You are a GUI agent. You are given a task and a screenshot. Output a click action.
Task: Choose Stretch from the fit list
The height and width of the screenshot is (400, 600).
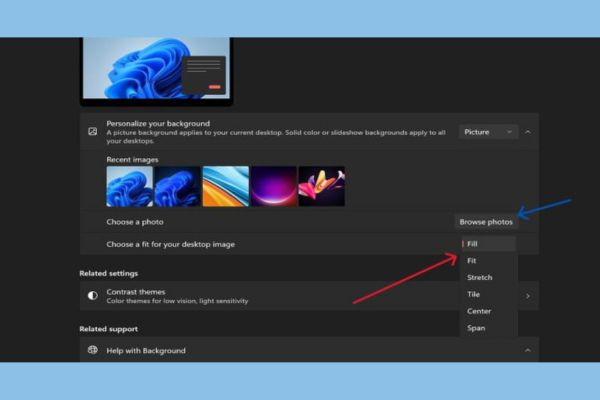tap(488, 278)
